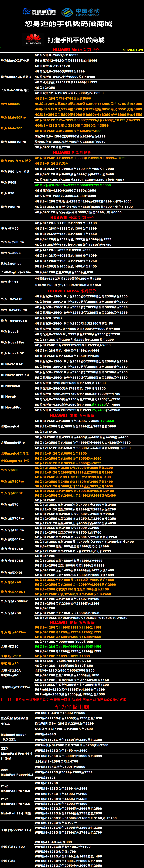Click the 华为 P50 宝盒S 折叠 model cell
The image size is (144, 868).
tap(17, 161)
